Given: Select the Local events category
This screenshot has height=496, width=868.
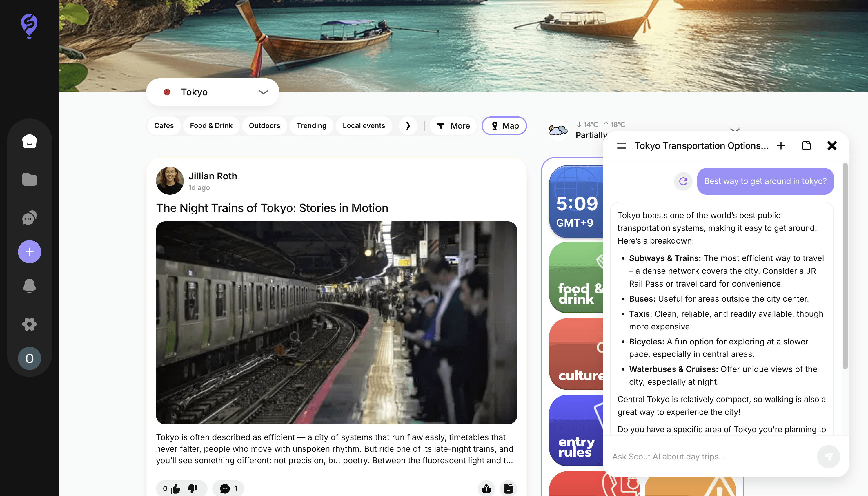Looking at the screenshot, I should coord(364,126).
